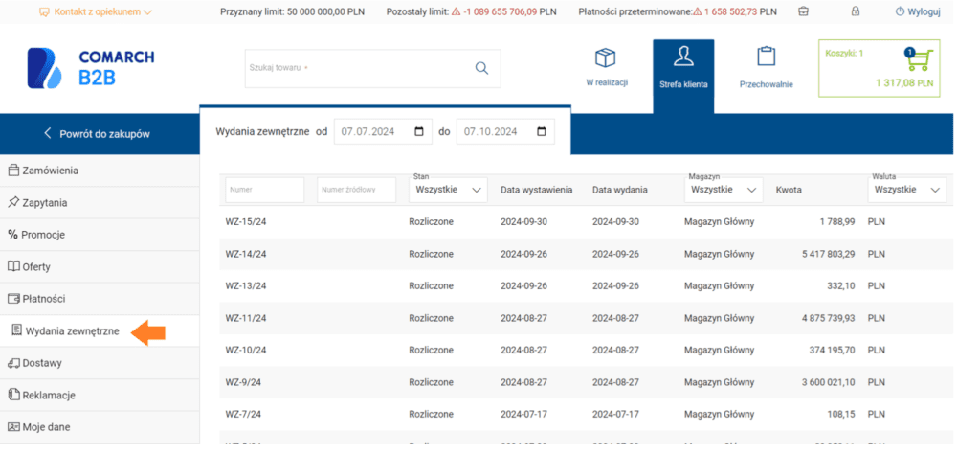Open document WZ-13/24

[246, 286]
